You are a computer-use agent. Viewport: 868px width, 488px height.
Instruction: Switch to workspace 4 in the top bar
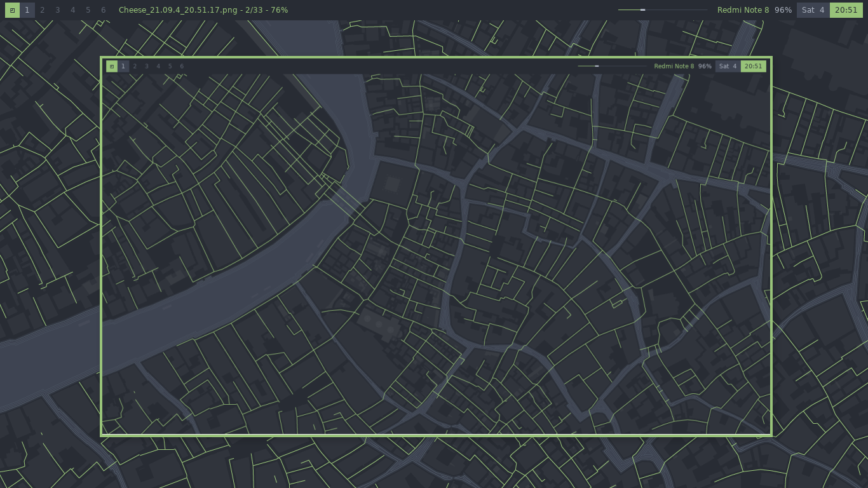point(73,10)
